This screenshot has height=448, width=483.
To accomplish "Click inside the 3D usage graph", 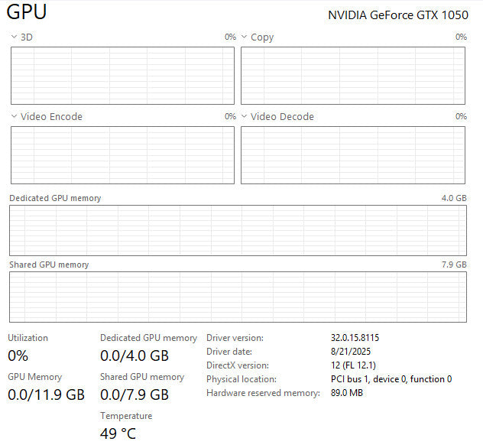I will (122, 76).
